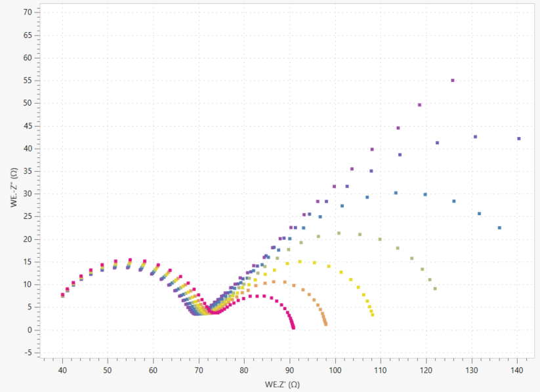The height and width of the screenshot is (392, 540).
Task: Click the 140 tick label on the x-axis
Action: click(517, 370)
